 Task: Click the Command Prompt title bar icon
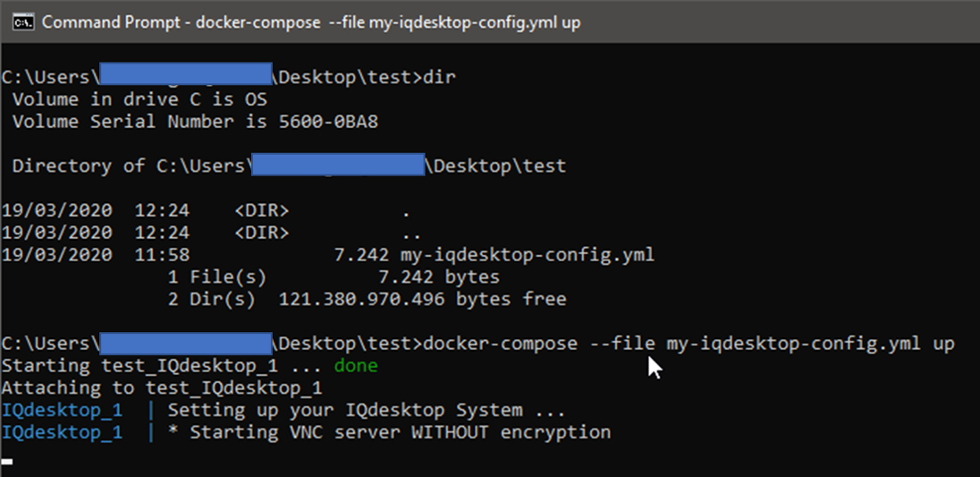point(22,22)
